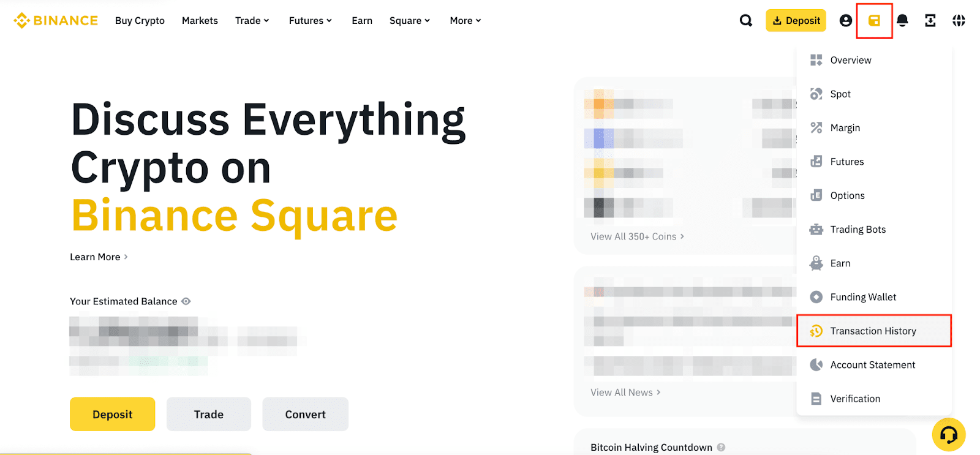Open Buy Crypto in navigation
The width and height of the screenshot is (980, 455).
click(x=140, y=21)
